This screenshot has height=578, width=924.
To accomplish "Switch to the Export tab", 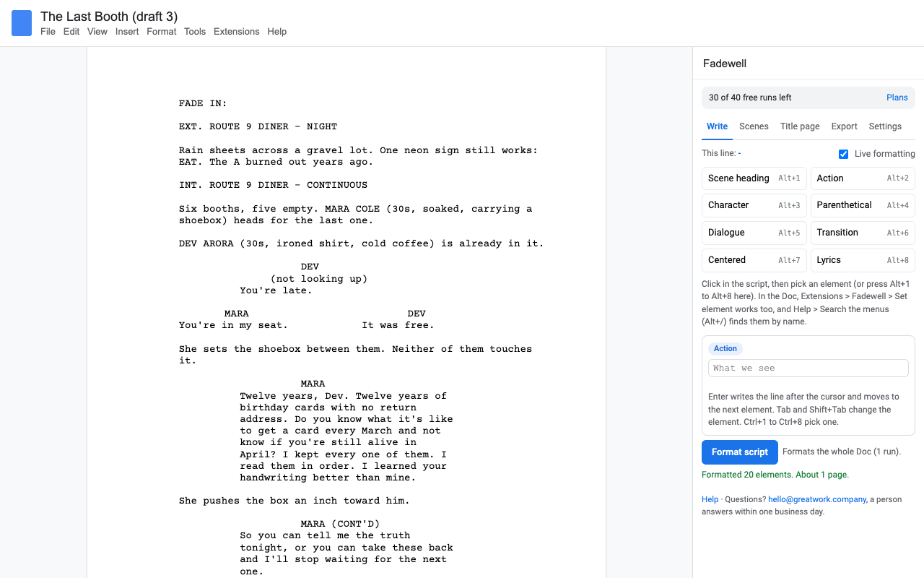I will pyautogui.click(x=844, y=126).
